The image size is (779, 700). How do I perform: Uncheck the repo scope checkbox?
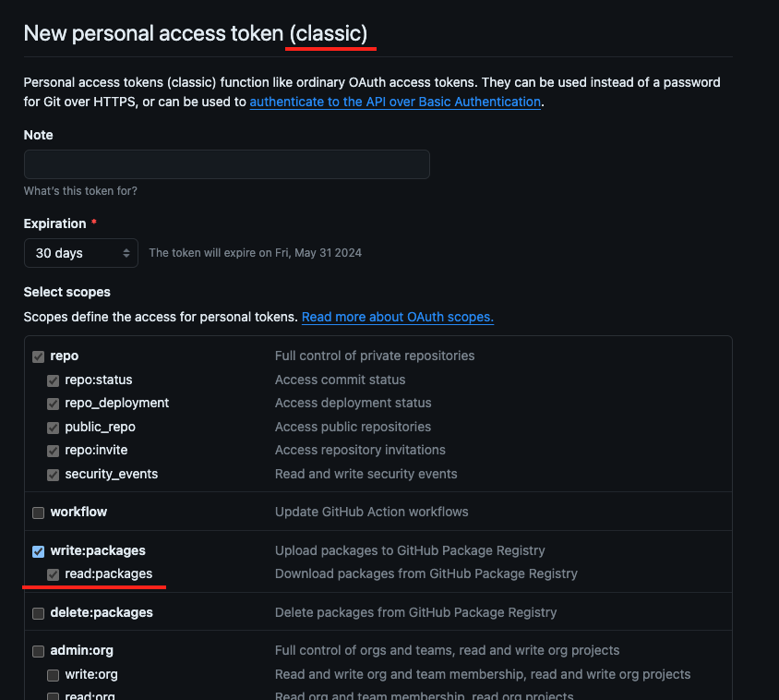point(38,356)
